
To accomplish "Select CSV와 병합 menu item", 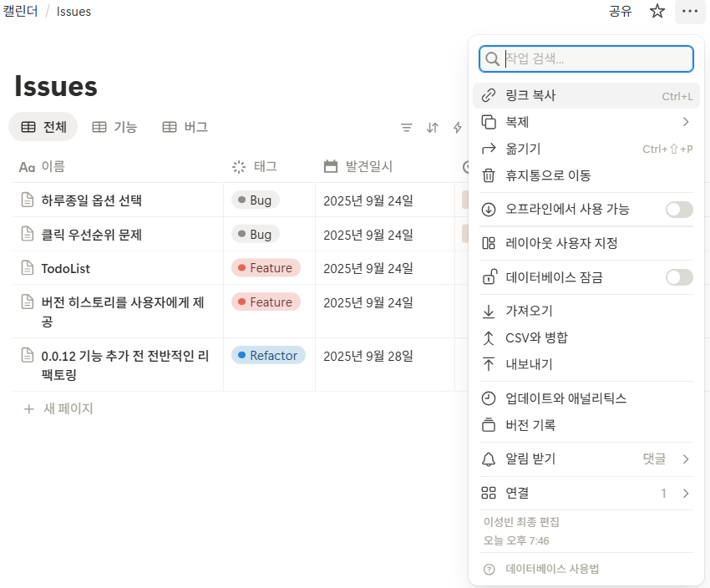I will pos(586,337).
